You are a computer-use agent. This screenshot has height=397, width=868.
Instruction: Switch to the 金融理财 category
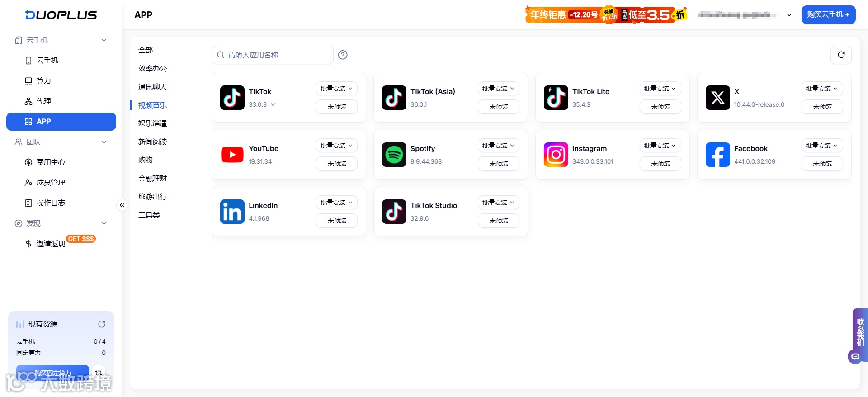[152, 178]
